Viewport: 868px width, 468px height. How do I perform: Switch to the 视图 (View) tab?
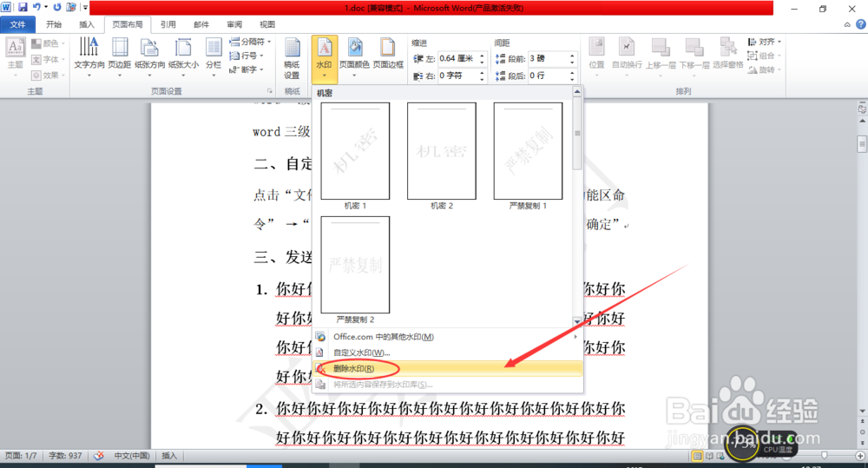[267, 24]
